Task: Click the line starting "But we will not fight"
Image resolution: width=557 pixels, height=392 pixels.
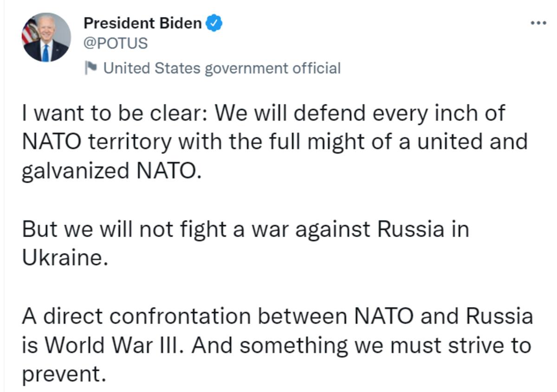Action: coord(245,230)
